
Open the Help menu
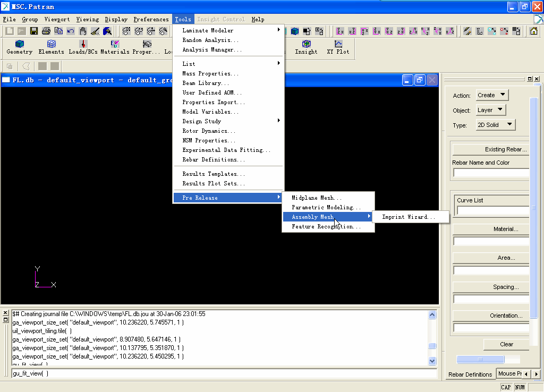pyautogui.click(x=258, y=20)
